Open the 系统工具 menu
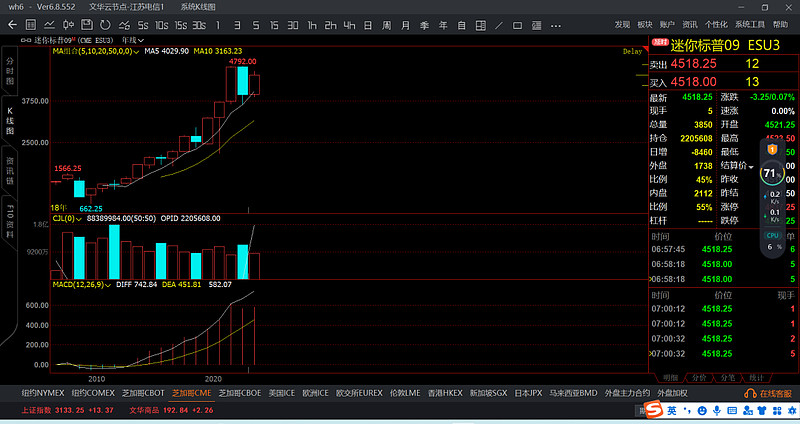The image size is (800, 424). click(749, 24)
